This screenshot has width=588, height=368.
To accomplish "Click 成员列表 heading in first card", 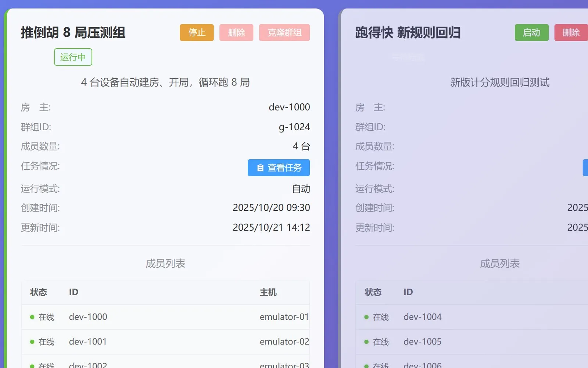I will point(165,263).
